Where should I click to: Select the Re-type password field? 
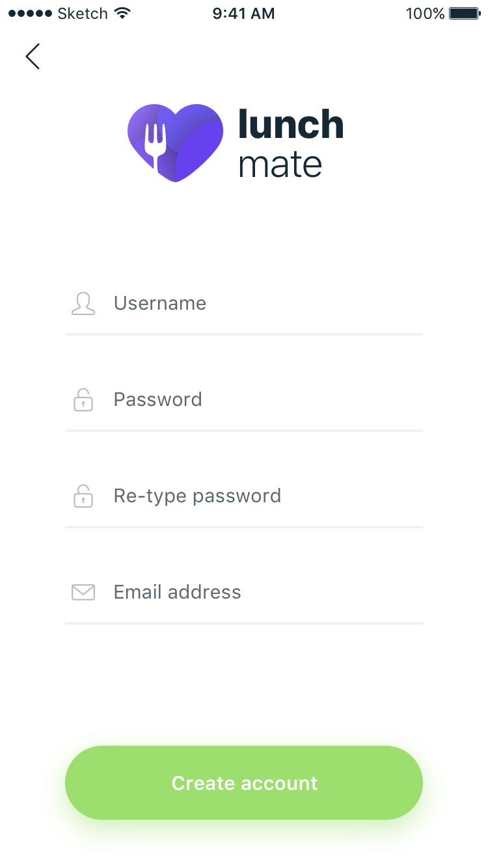260,496
